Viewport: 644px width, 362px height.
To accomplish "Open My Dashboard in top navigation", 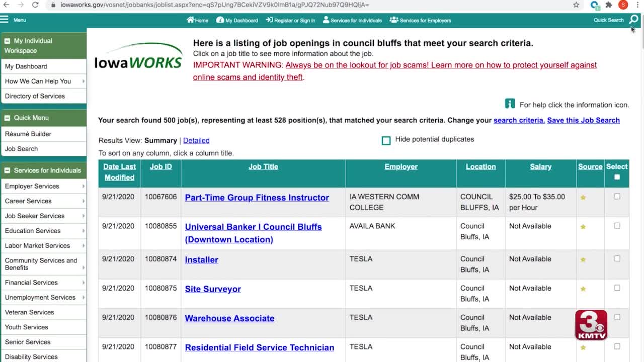I will 237,20.
